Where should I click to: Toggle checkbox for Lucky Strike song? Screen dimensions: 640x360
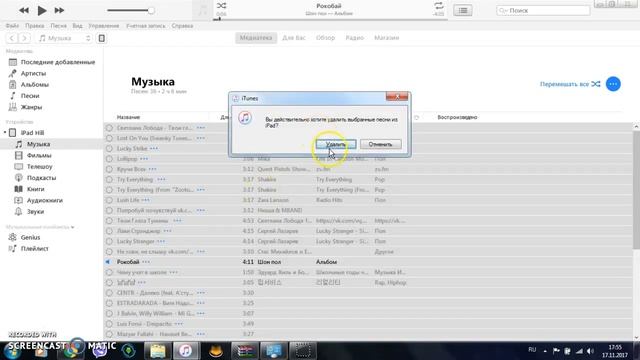point(109,149)
